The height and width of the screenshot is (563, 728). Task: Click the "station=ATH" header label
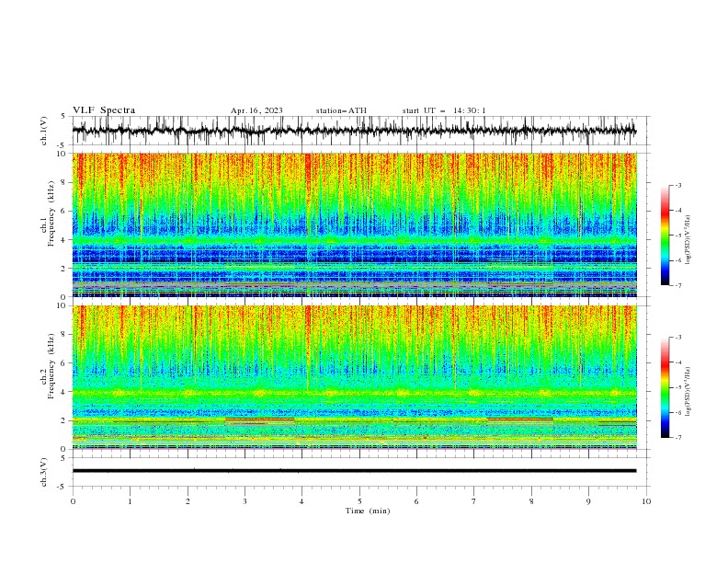[341, 110]
